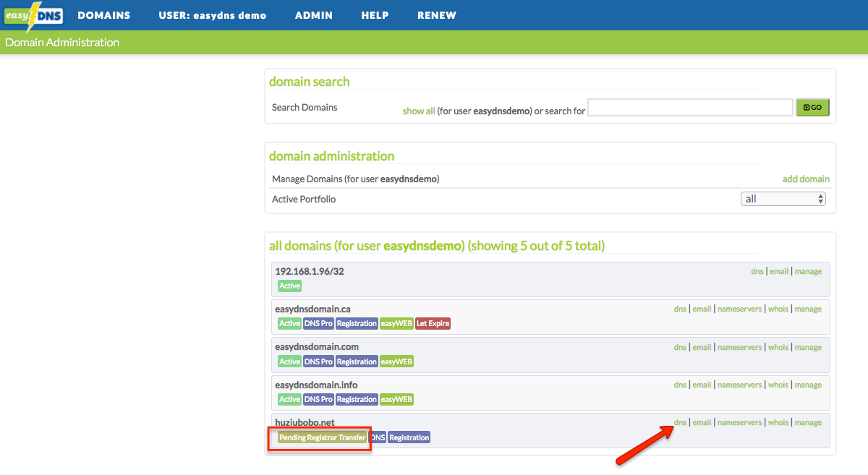Image resolution: width=868 pixels, height=475 pixels.
Task: Click Registration badge on huziubobo.net
Action: click(409, 437)
